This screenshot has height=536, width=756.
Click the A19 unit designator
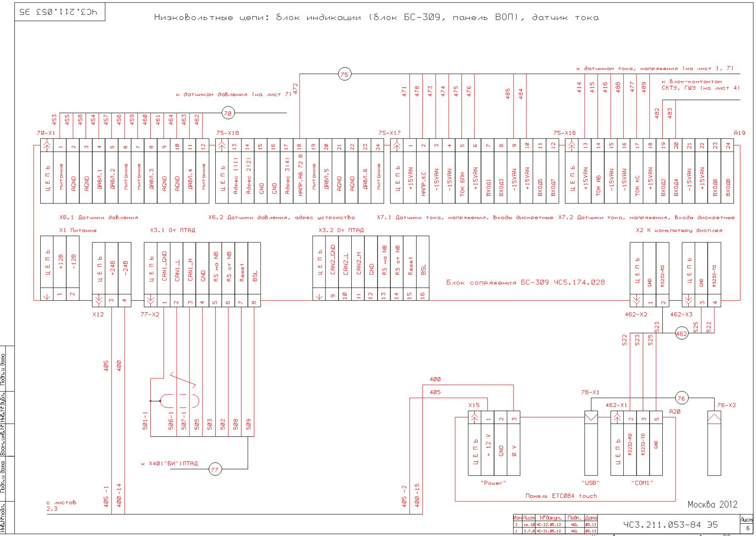pos(739,133)
